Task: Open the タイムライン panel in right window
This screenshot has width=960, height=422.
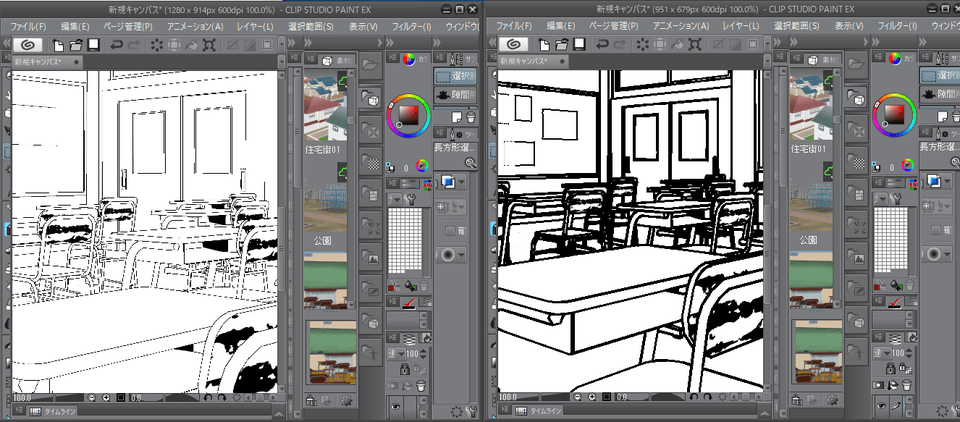Action: (545, 411)
